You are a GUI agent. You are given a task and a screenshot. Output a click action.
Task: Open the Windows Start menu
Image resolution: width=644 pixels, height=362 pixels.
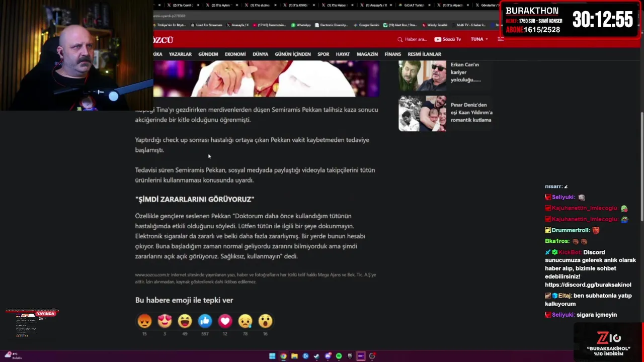(272, 356)
